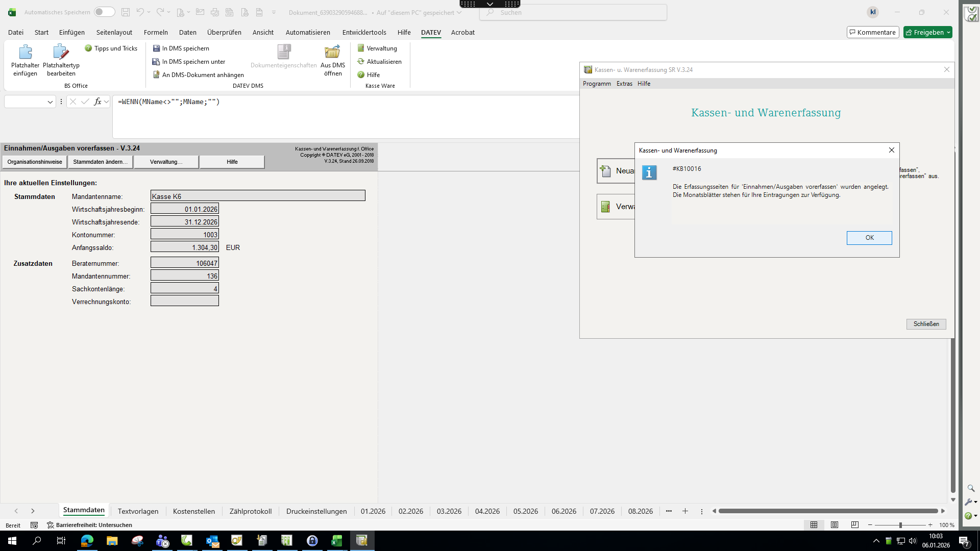Expand the Name Box dropdown
Image resolution: width=980 pixels, height=551 pixels.
[x=50, y=102]
